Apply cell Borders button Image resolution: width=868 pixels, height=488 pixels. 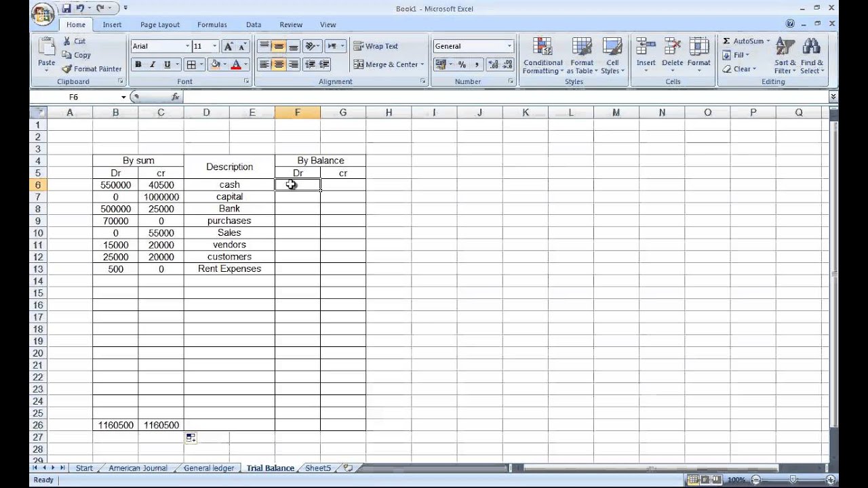(191, 64)
